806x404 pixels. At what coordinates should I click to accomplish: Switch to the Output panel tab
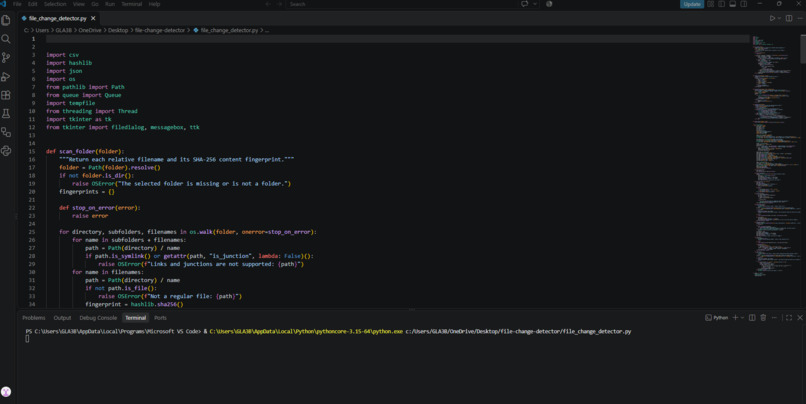point(62,318)
